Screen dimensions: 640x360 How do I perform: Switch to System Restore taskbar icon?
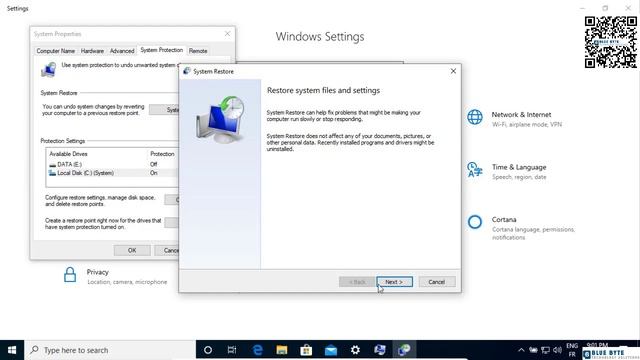click(x=404, y=350)
